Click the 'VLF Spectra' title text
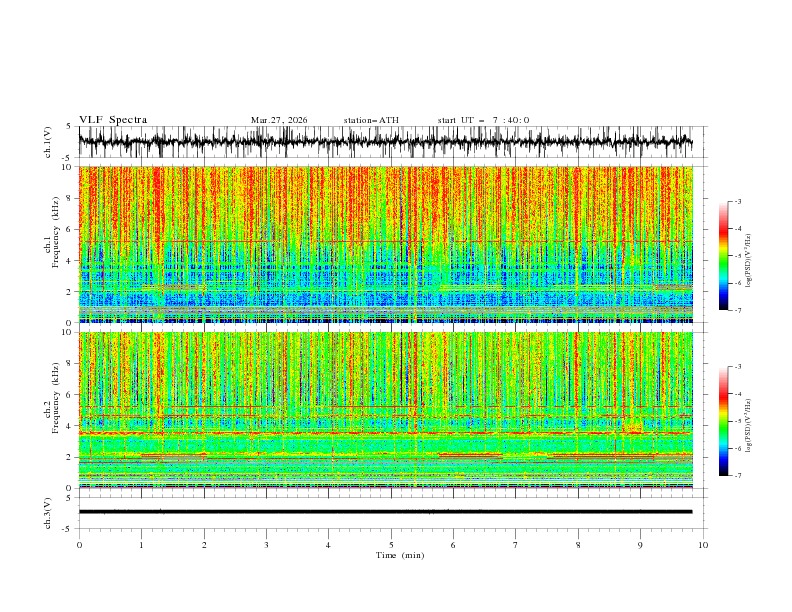 point(113,120)
